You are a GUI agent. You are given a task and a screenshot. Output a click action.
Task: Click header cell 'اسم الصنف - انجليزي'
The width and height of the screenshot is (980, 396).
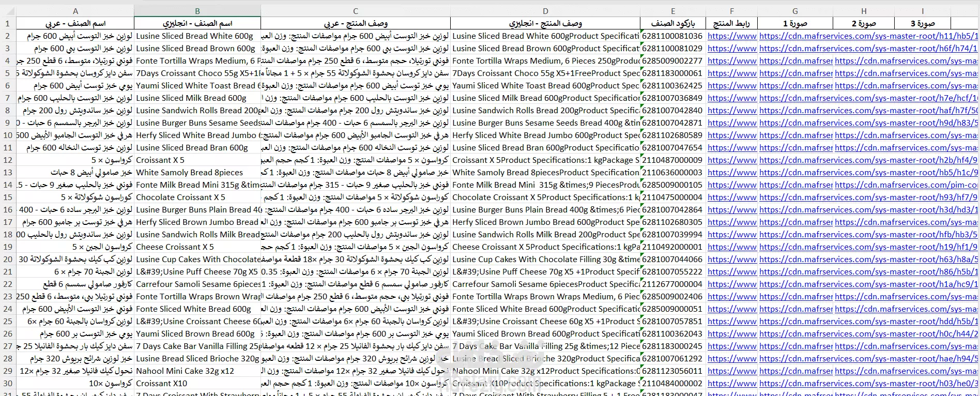pos(197,23)
